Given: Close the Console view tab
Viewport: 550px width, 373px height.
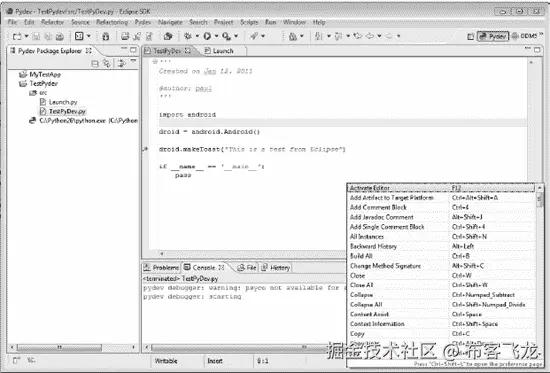Looking at the screenshot, I should point(221,267).
